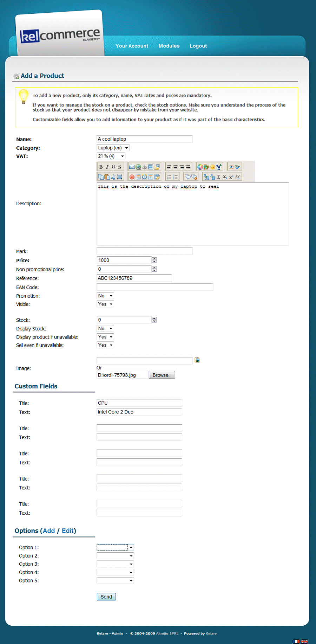Toggle bold formatting in description editor
This screenshot has width=316, height=644.
tap(101, 167)
